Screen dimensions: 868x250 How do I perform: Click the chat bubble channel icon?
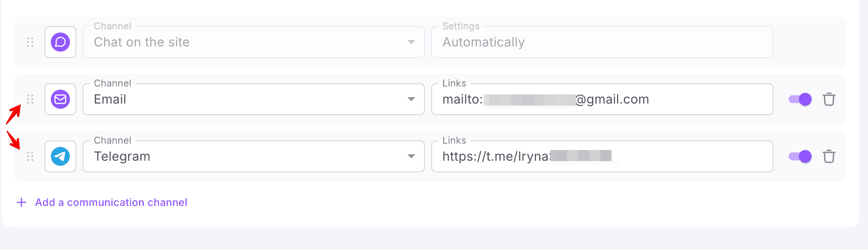coord(60,42)
